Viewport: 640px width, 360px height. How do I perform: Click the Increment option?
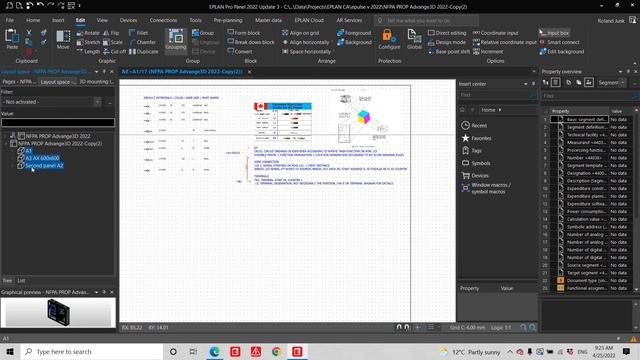(x=488, y=51)
